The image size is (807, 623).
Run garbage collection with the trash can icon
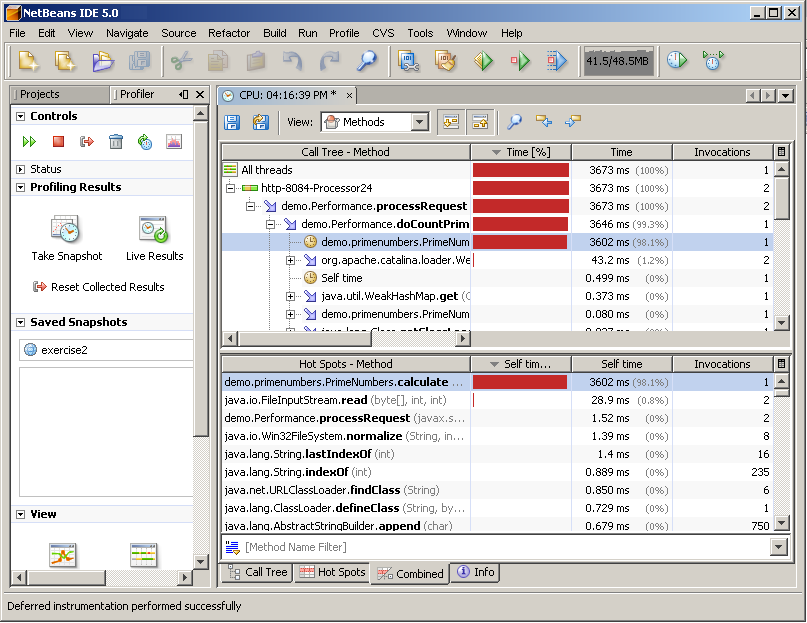[x=116, y=142]
